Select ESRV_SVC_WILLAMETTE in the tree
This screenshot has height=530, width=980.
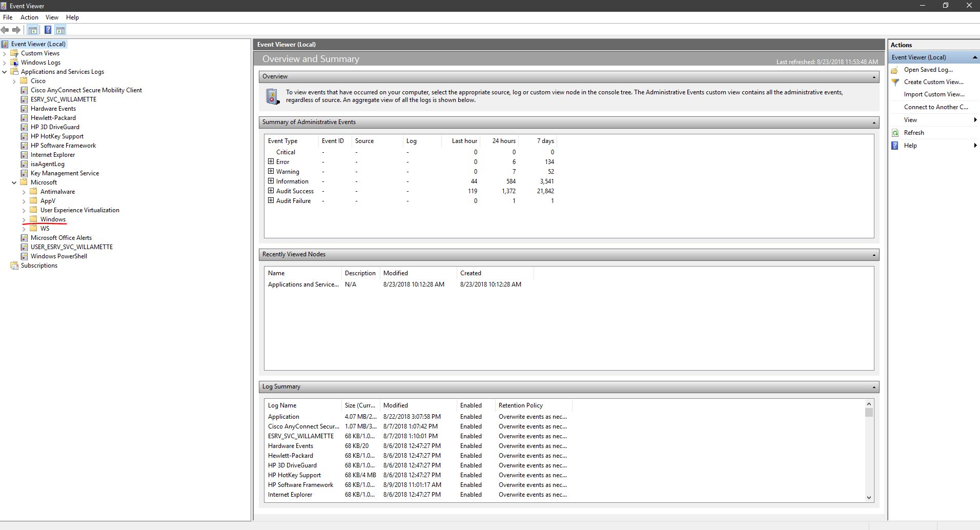tap(64, 99)
